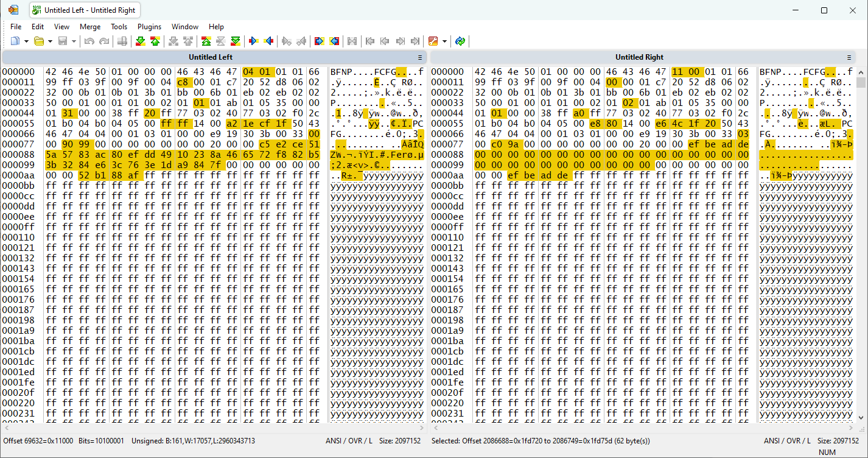Click offset 0000aa in left pane
The height and width of the screenshot is (458, 868).
click(19, 175)
